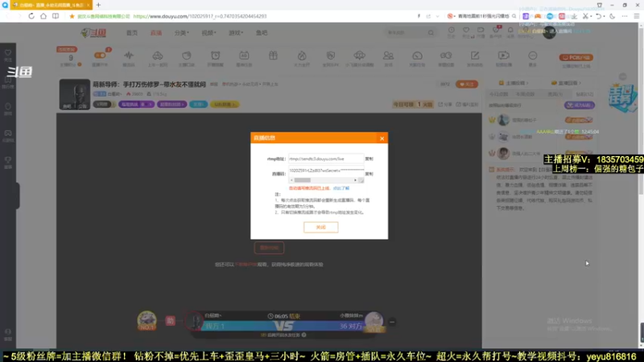Expand the 游戏 dropdown menu
Viewport: 644px width, 362px height.
click(236, 33)
